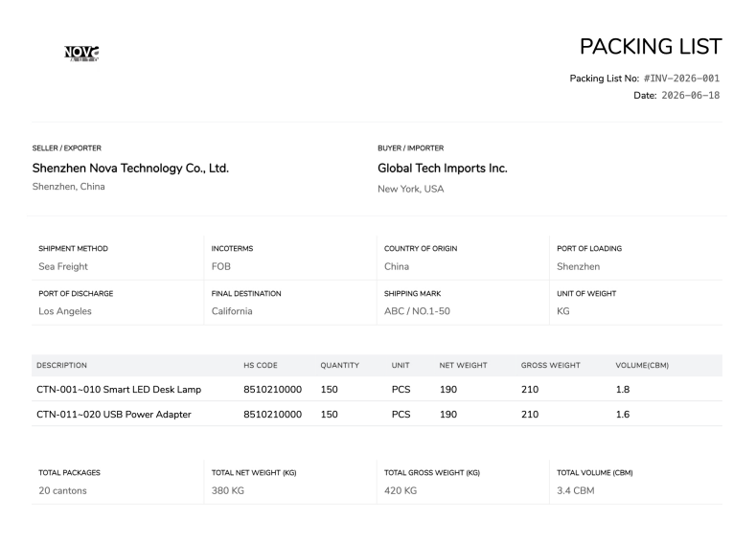
Task: Click the INCOTERMS label
Action: [232, 249]
